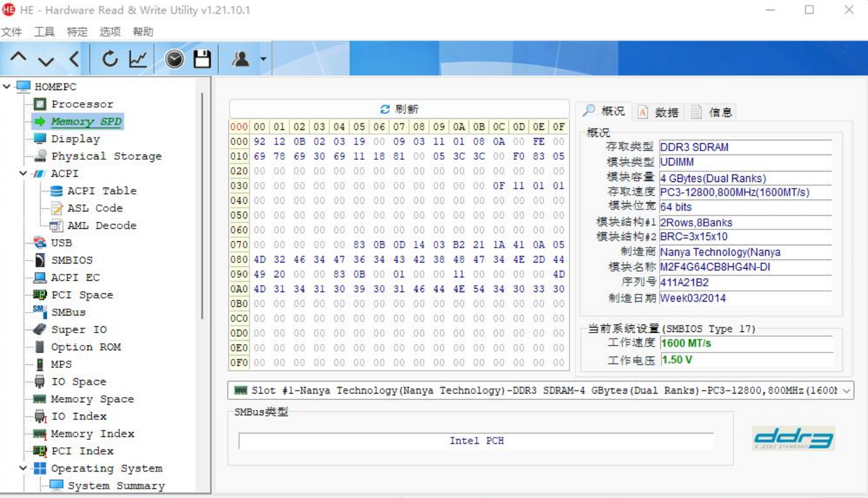868x498 pixels.
Task: Collapse the ACPI tree node
Action: (x=22, y=173)
